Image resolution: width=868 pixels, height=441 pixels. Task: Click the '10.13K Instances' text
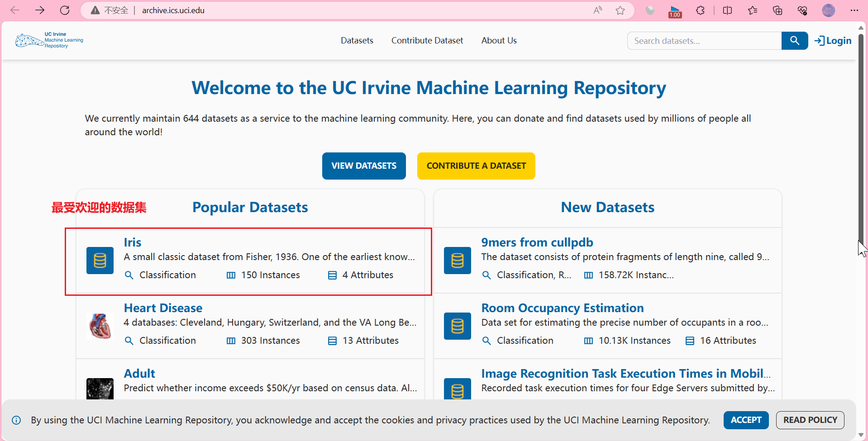pos(634,341)
